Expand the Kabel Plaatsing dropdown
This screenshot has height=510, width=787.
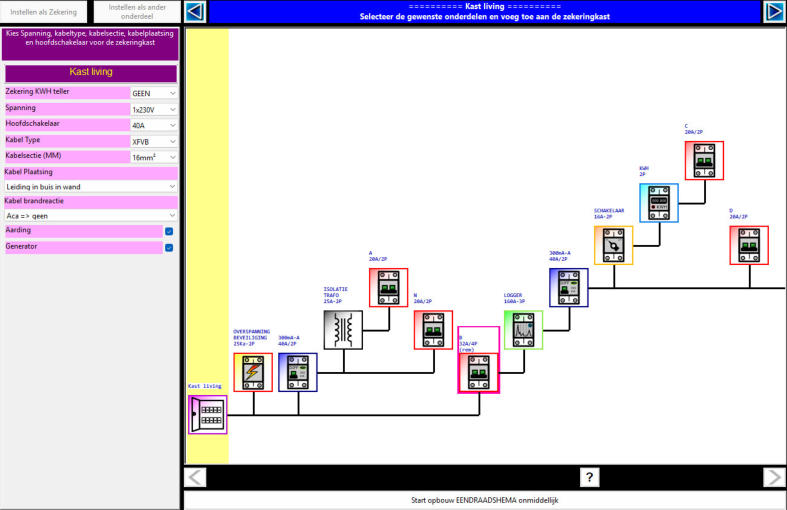[90, 186]
